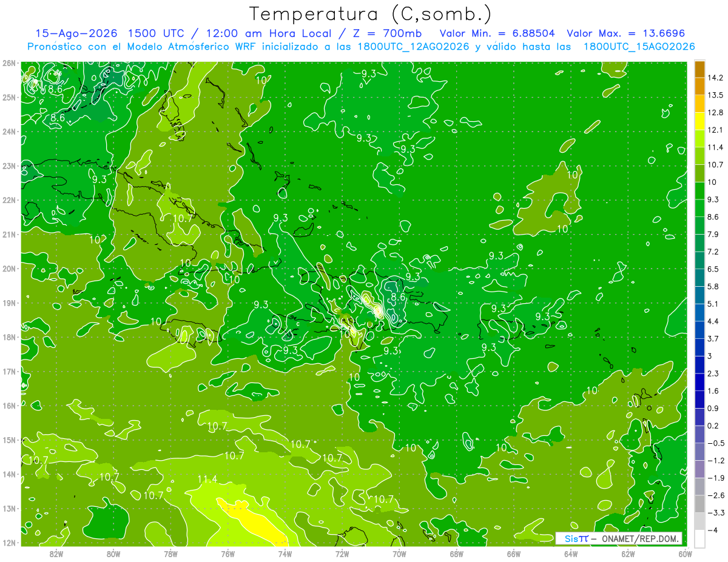Click the "24N" latitude axis label

(x=8, y=132)
